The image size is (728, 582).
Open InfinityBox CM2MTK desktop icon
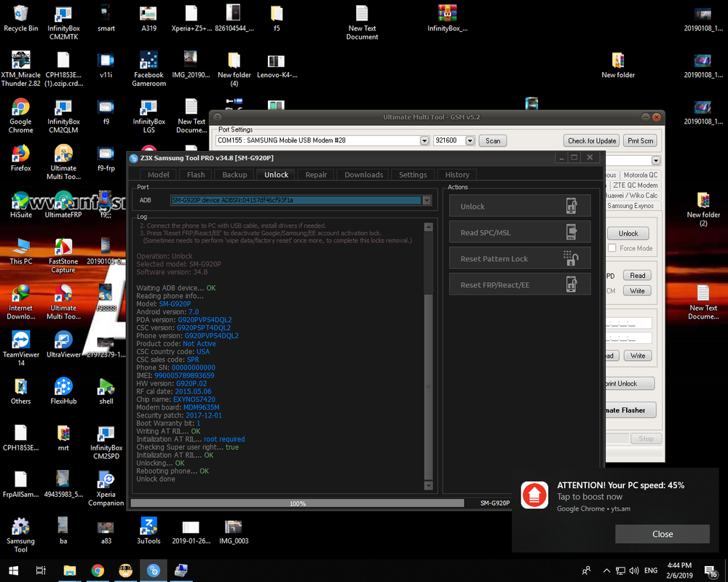(x=63, y=23)
